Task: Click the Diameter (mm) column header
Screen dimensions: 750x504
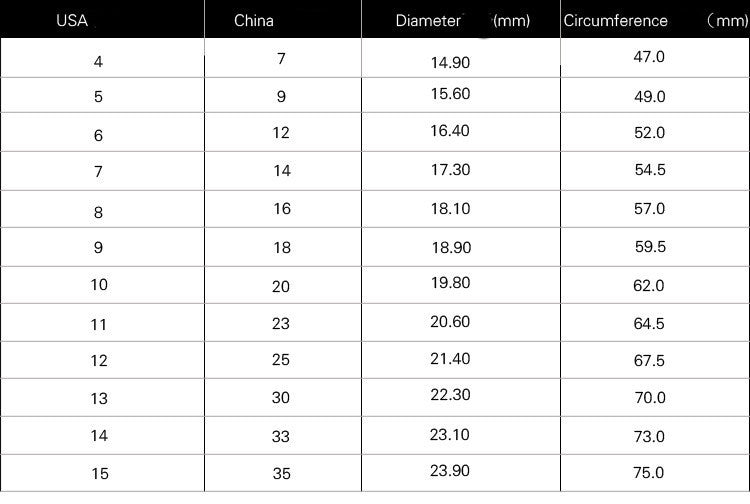Action: [x=462, y=20]
